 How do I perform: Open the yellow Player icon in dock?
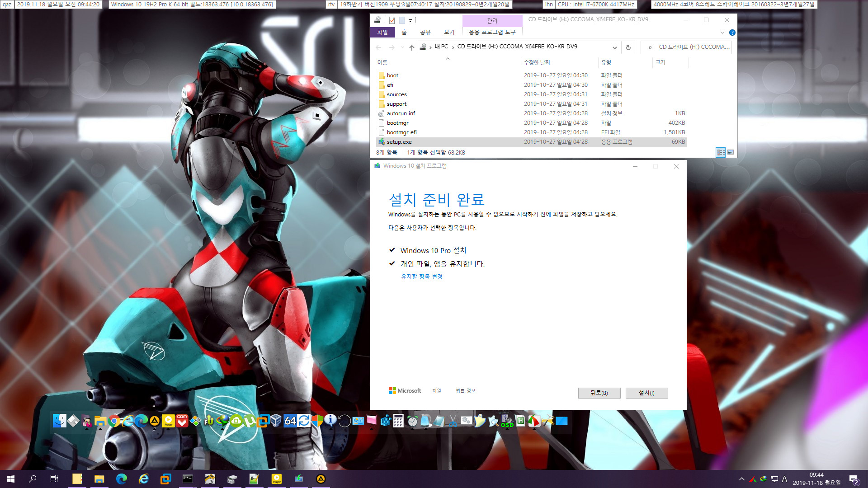(x=168, y=421)
